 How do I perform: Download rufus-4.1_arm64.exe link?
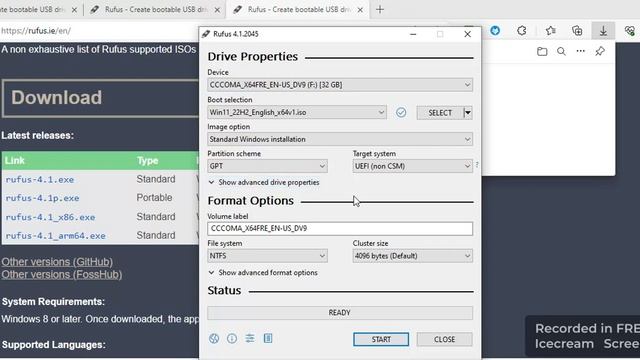[56, 236]
